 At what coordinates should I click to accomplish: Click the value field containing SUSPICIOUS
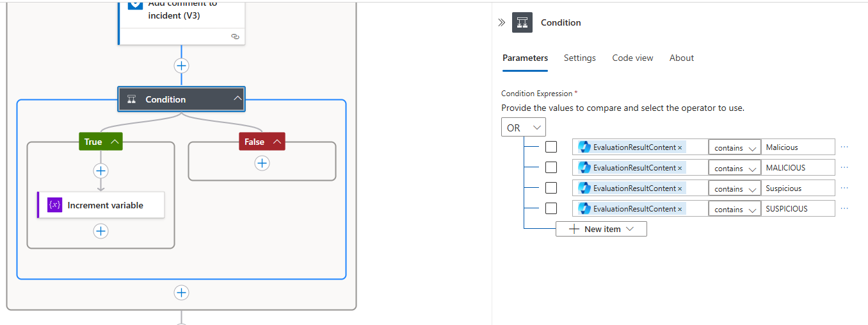tap(798, 209)
